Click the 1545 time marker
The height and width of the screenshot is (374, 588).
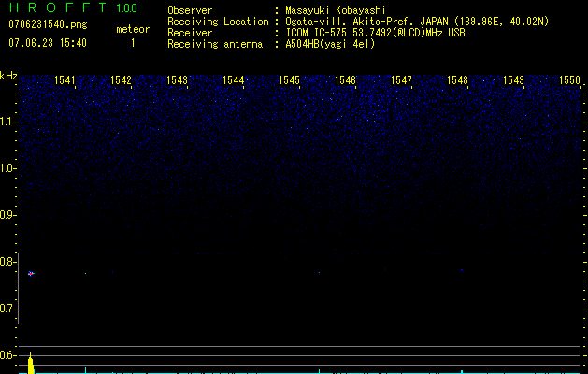[x=289, y=80]
